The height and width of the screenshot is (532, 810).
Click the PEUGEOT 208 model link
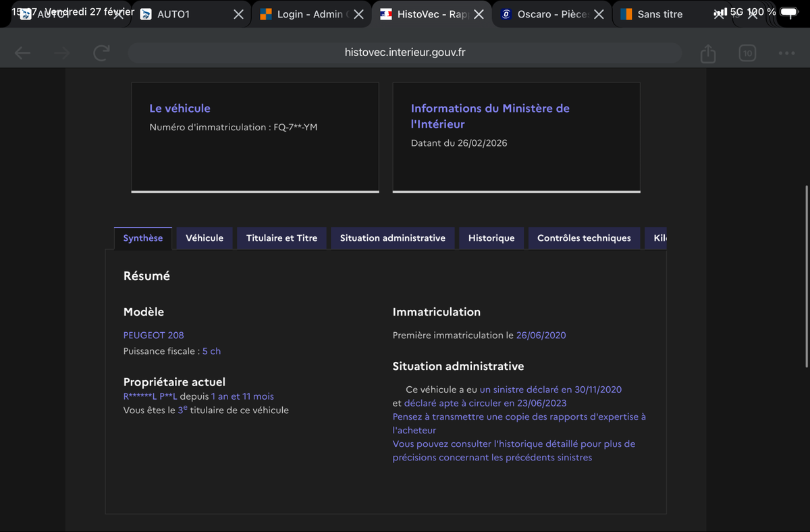click(154, 336)
